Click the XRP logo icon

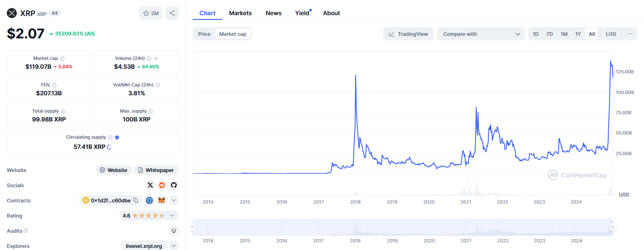pos(11,13)
